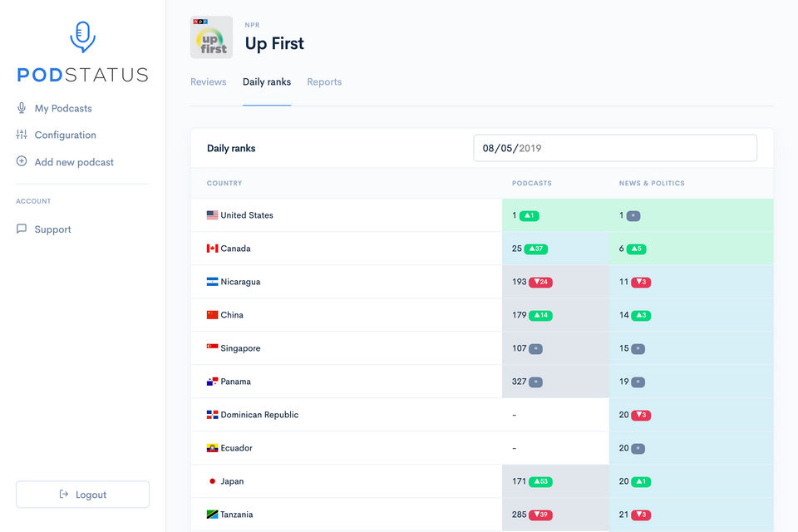
Task: Select the Canada row name
Action: [235, 249]
